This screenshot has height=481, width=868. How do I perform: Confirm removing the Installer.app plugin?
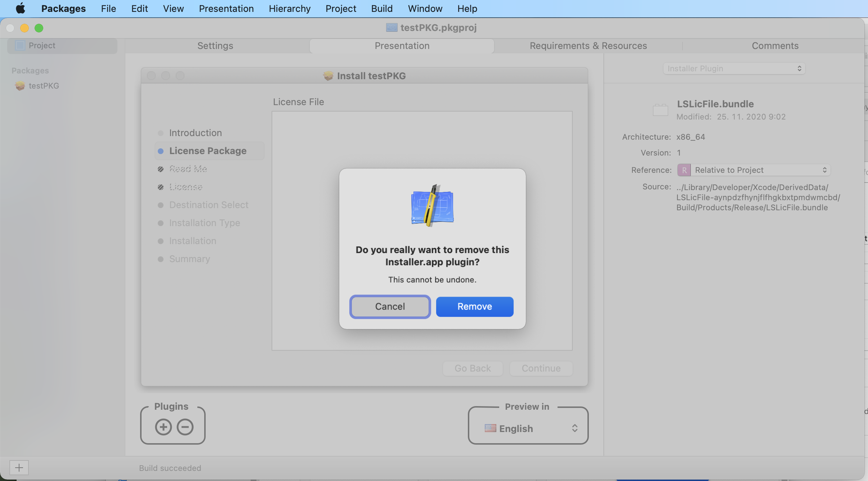tap(474, 306)
